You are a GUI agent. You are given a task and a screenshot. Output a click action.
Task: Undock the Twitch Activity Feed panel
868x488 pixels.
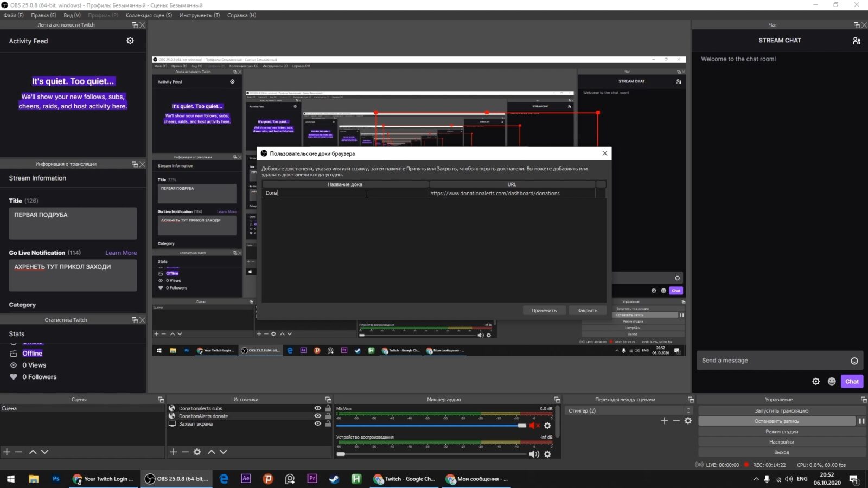pos(135,25)
